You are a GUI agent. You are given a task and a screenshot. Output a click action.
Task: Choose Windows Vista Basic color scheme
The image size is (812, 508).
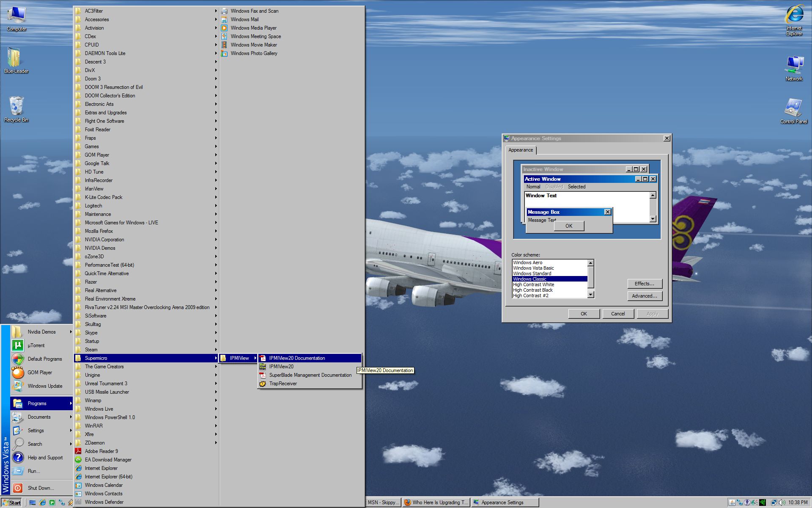pyautogui.click(x=533, y=268)
